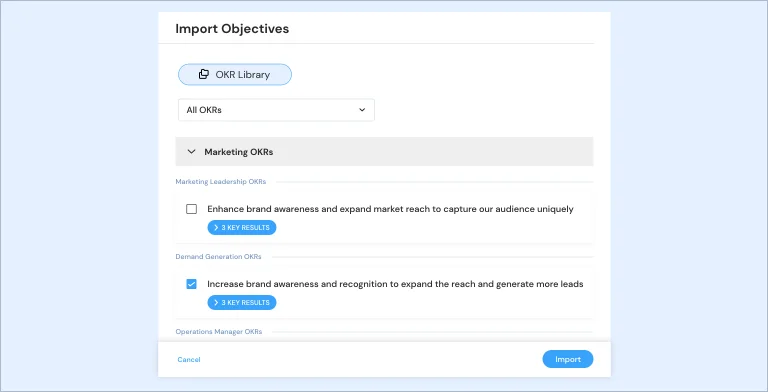Click the Demand Generation OKRs category label
768x392 pixels.
click(x=218, y=257)
